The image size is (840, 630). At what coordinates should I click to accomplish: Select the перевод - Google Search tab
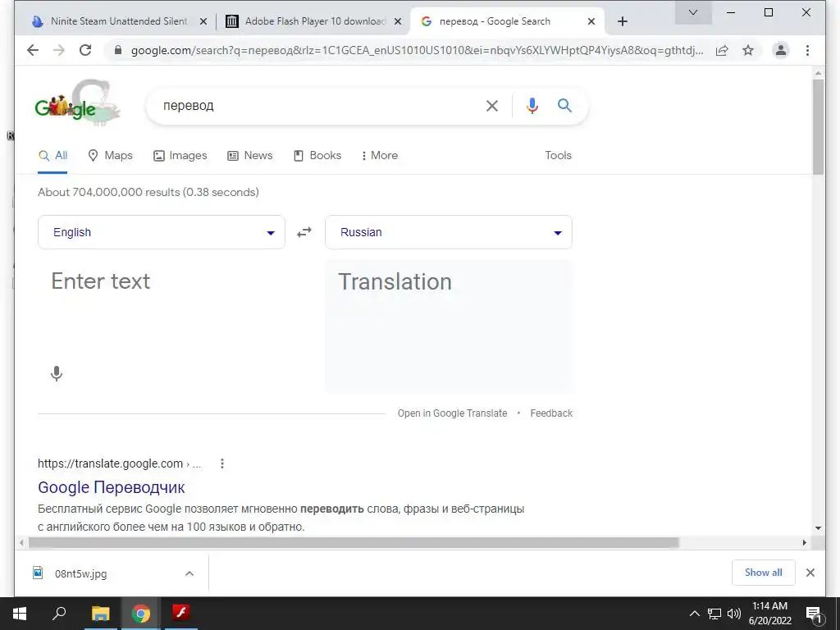coord(506,21)
